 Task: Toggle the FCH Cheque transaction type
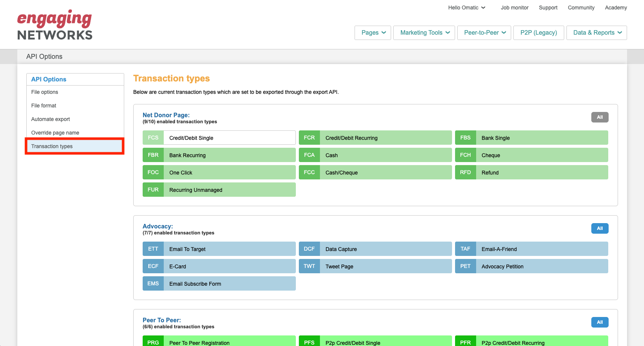(531, 155)
